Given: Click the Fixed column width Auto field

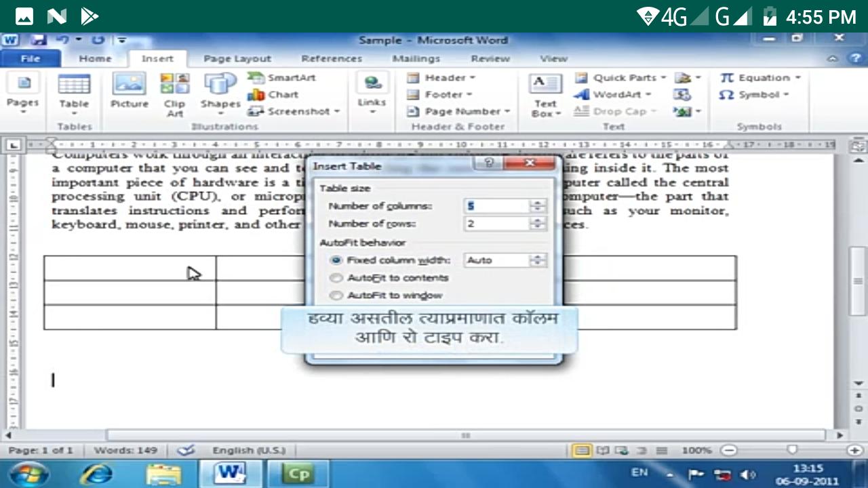Looking at the screenshot, I should pos(496,260).
